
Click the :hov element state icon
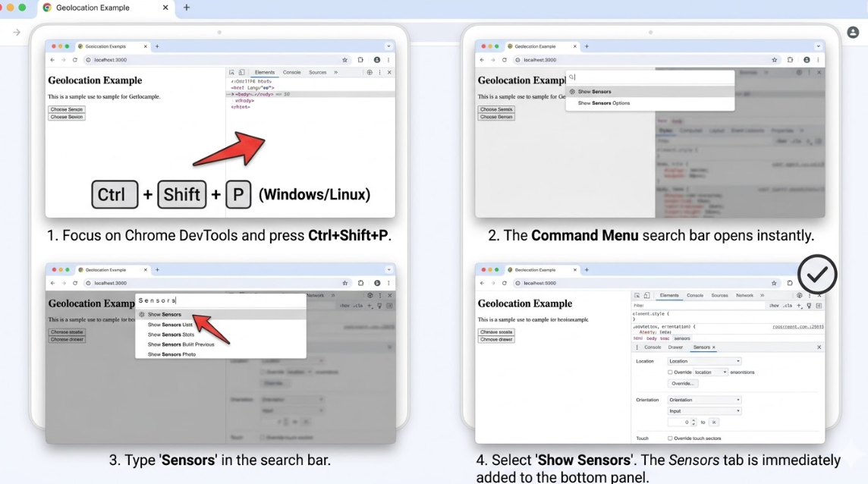pos(772,306)
